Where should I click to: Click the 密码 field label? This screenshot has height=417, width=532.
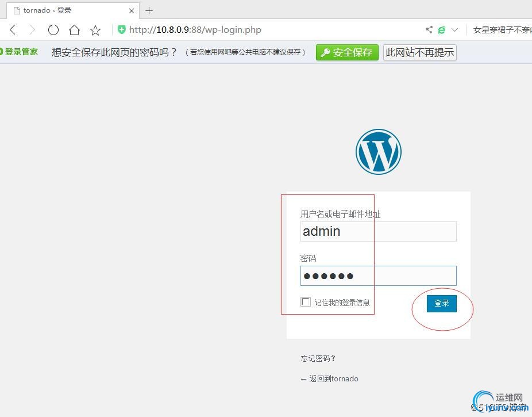click(x=308, y=258)
